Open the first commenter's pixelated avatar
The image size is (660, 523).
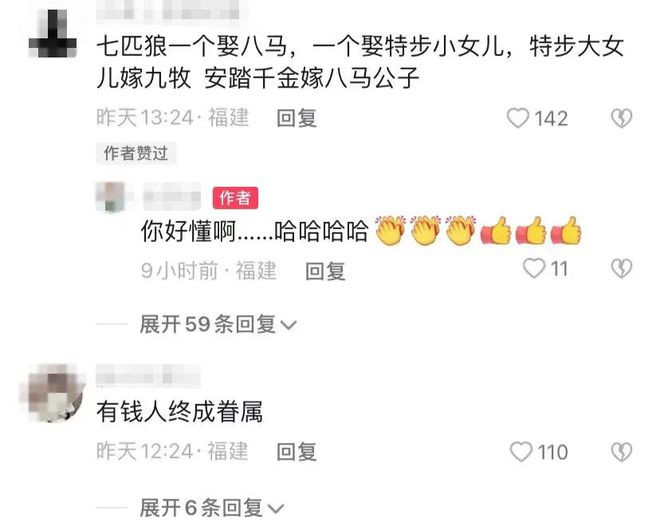(x=53, y=35)
